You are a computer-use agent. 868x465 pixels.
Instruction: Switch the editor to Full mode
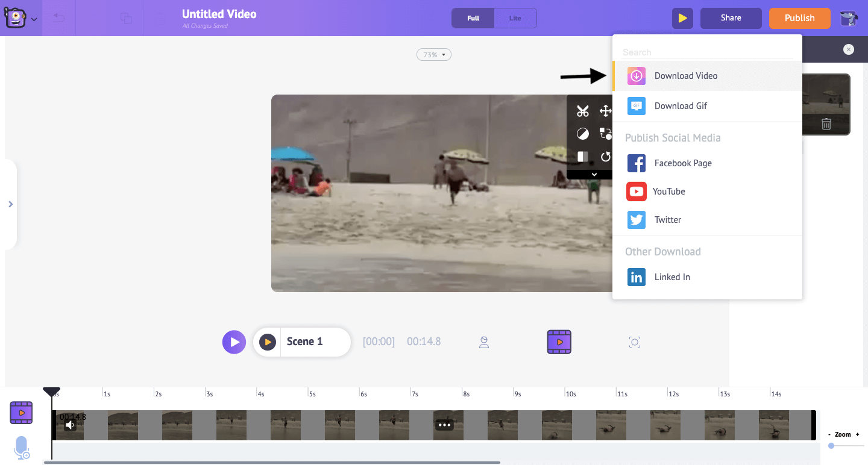473,18
